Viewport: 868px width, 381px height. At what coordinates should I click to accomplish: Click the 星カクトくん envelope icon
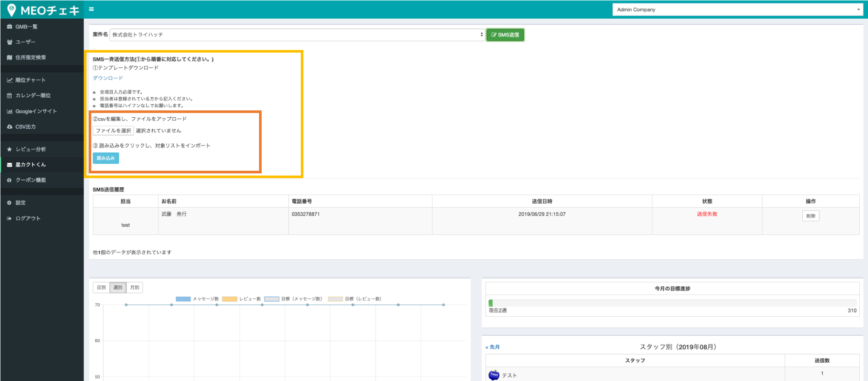[x=10, y=165]
